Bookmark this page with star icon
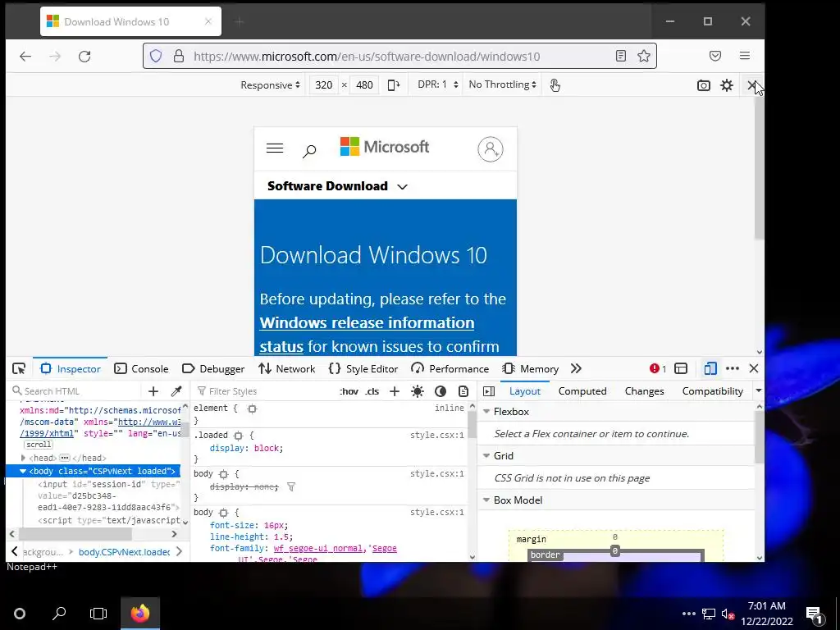 click(x=644, y=56)
